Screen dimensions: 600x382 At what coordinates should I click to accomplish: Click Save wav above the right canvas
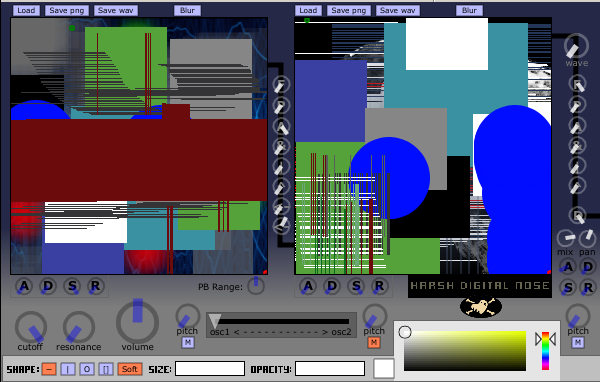398,10
